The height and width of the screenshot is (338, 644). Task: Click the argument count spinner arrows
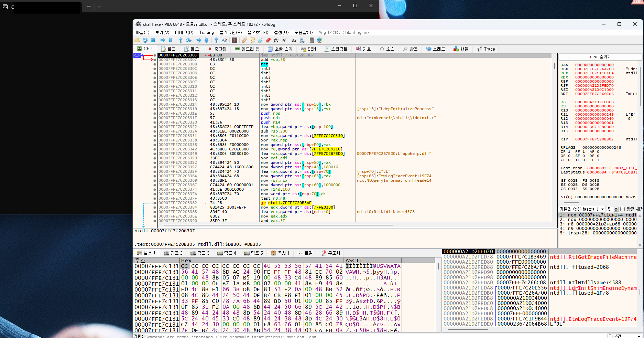coord(616,209)
